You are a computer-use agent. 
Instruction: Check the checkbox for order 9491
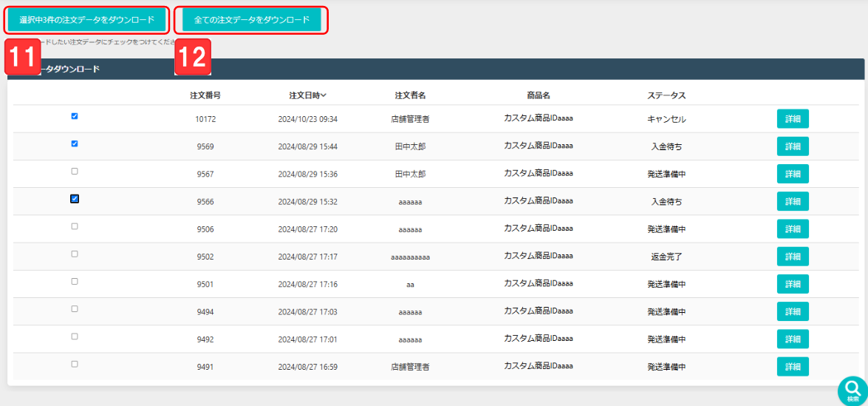[x=75, y=364]
